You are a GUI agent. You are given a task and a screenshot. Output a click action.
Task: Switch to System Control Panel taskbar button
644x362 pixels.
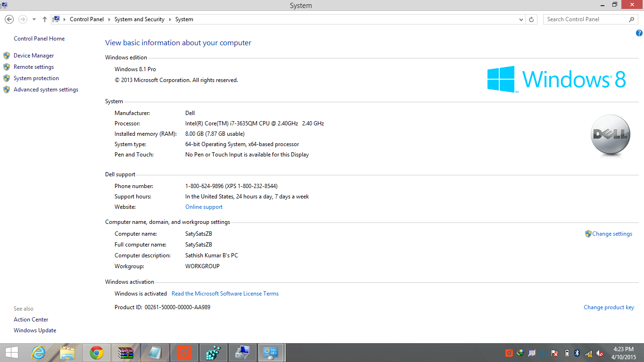pos(272,353)
